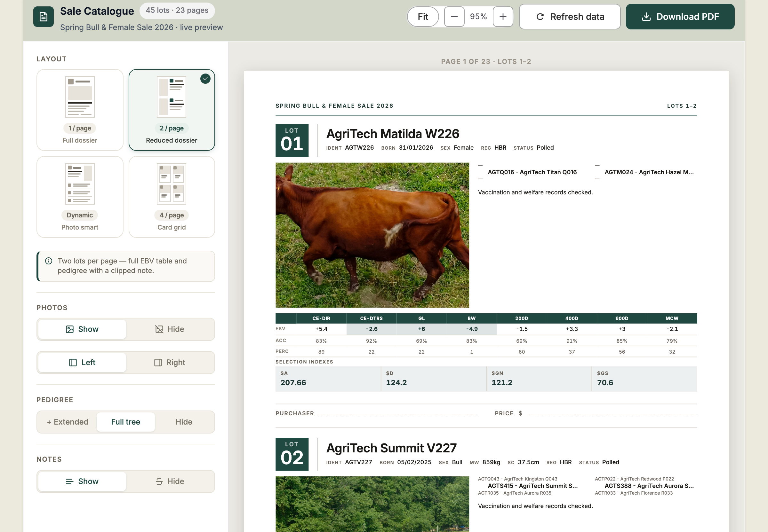Select the 4 / page Card grid layout
The width and height of the screenshot is (768, 532).
point(172,197)
